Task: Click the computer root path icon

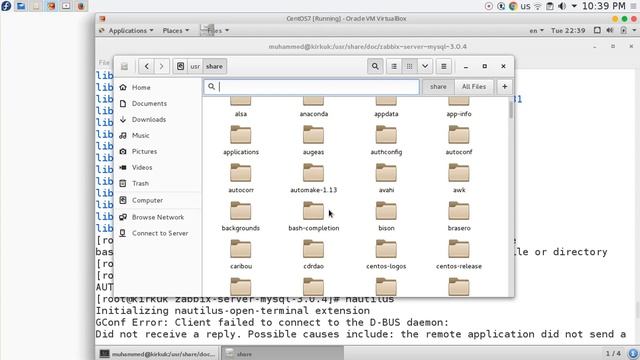Action: 180,66
